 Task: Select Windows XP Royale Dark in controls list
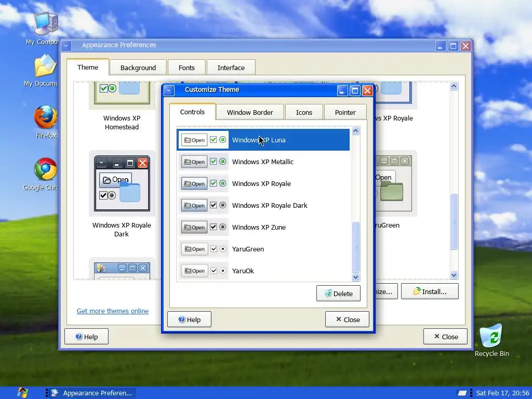[263, 205]
